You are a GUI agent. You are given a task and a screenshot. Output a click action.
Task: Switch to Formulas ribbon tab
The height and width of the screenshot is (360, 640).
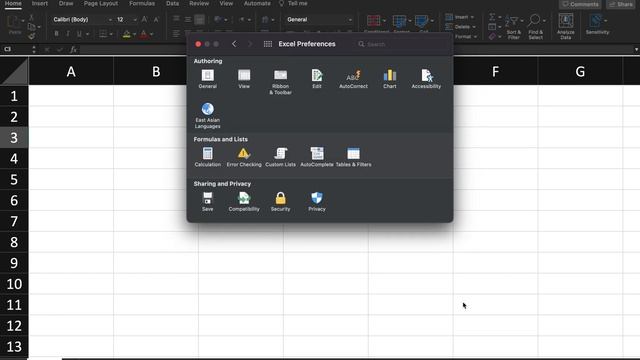tap(142, 3)
